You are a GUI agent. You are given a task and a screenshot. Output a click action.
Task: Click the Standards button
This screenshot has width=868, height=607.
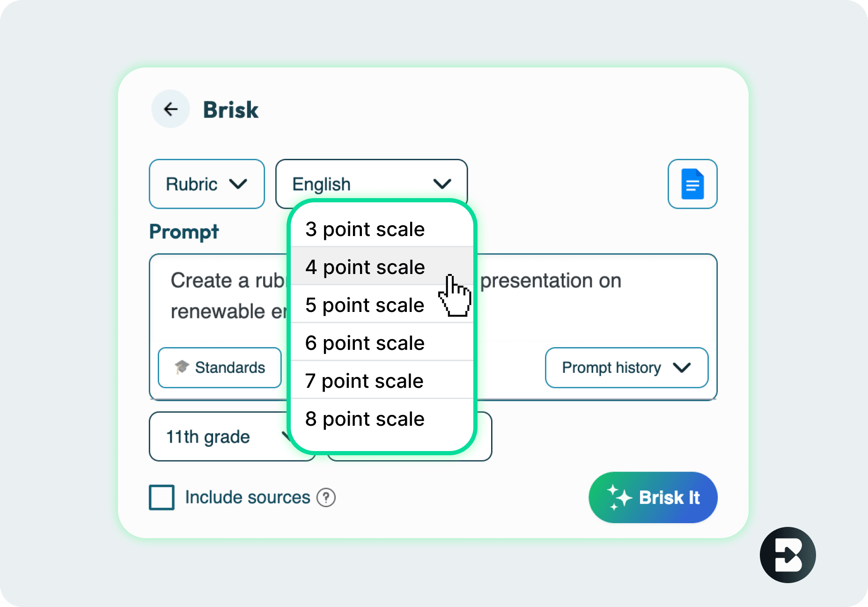[x=220, y=368]
